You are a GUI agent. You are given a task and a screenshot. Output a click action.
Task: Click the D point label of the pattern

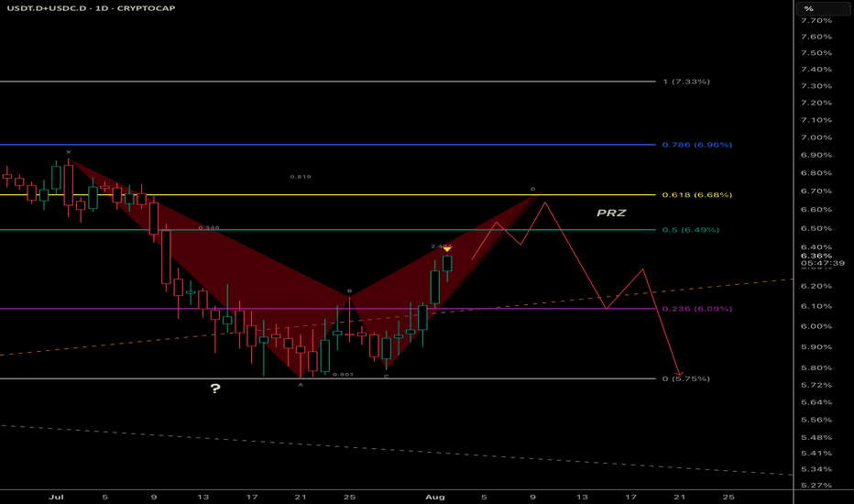(533, 189)
